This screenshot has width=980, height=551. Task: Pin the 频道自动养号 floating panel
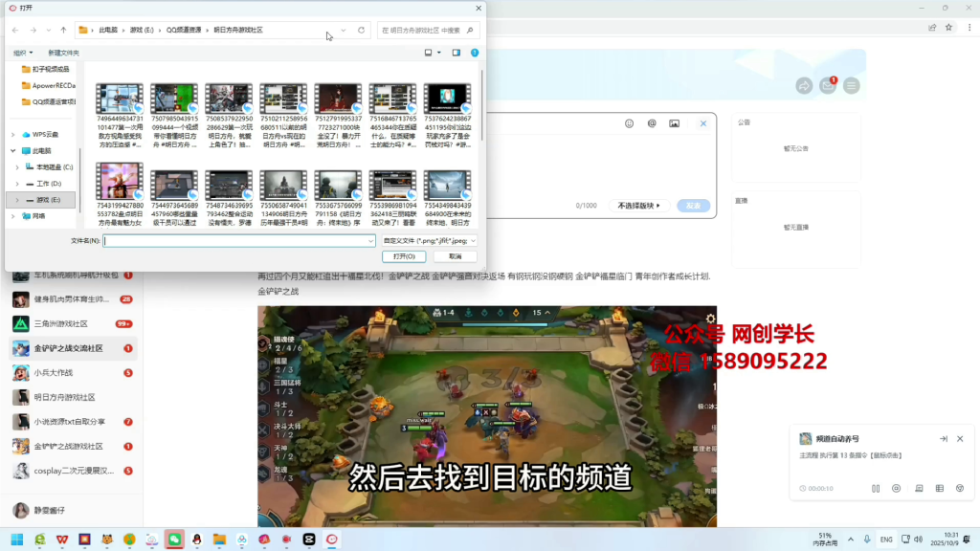pyautogui.click(x=945, y=439)
